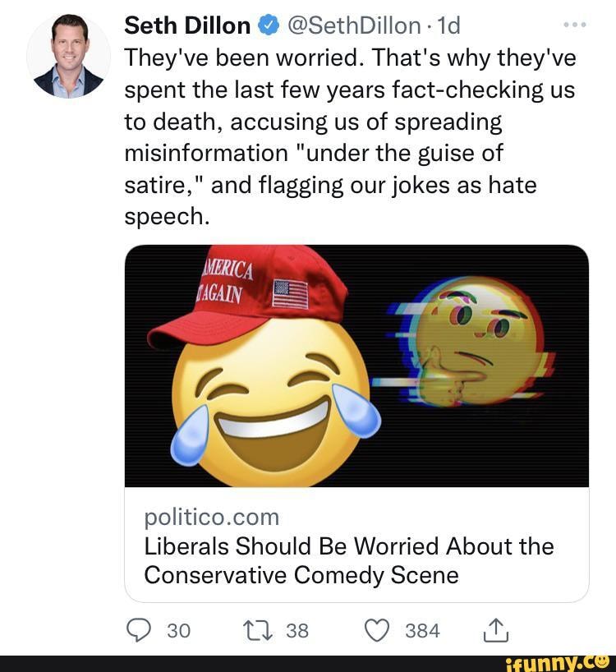Click the Seth Dillon display name

coord(187,26)
